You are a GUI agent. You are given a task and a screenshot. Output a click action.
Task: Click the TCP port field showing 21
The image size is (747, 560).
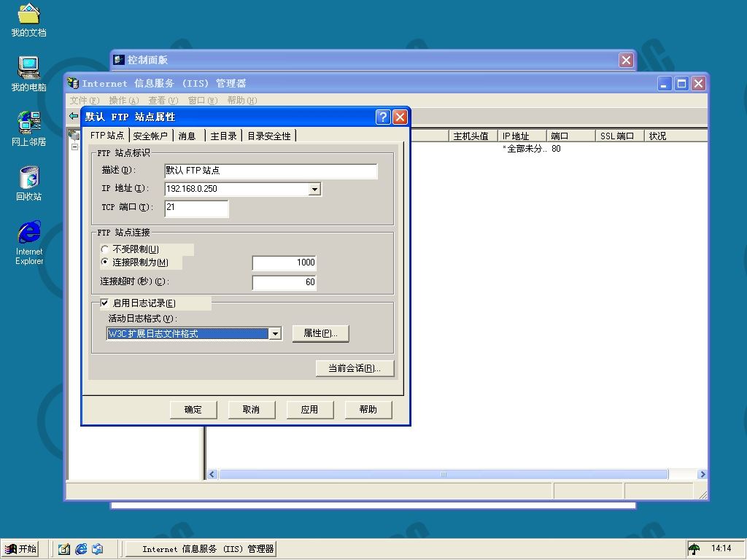coord(196,208)
